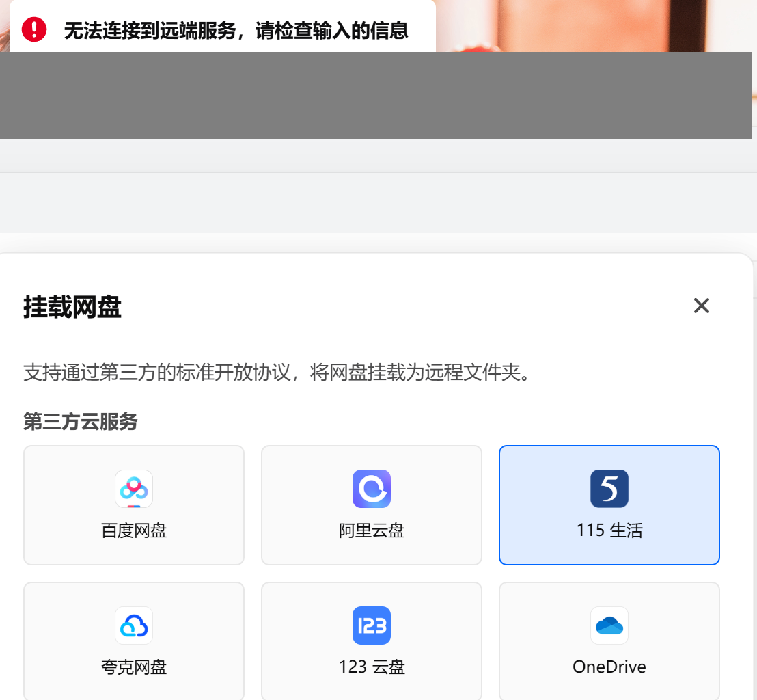Image resolution: width=757 pixels, height=700 pixels.
Task: Click the red error alert icon
Action: coord(34,29)
